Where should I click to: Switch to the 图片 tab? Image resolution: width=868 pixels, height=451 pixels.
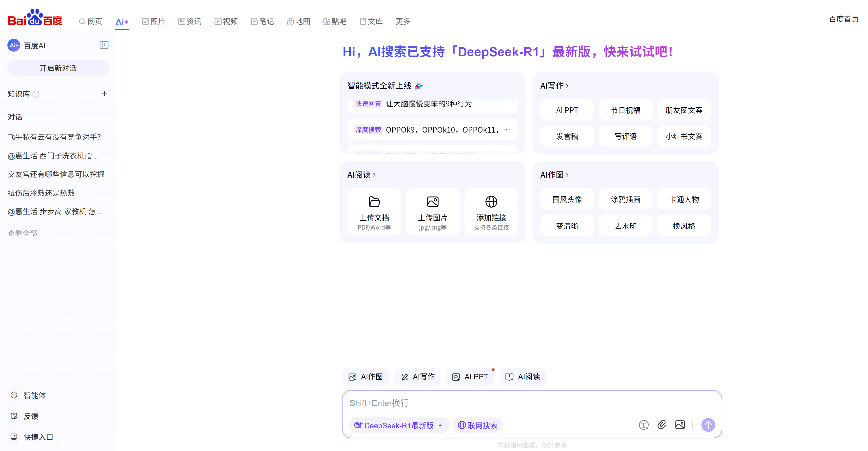click(x=153, y=21)
